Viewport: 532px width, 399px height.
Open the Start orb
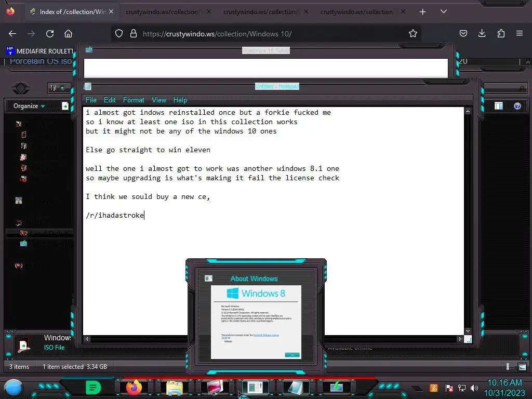point(14,388)
